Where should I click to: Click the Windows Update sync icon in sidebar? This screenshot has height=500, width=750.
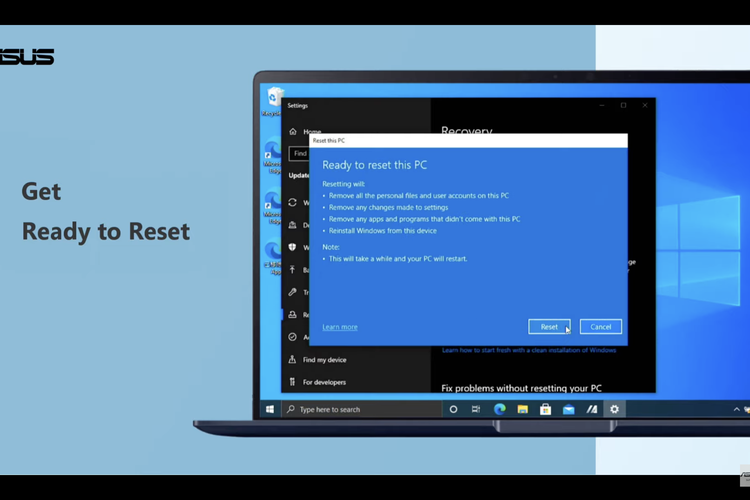293,202
